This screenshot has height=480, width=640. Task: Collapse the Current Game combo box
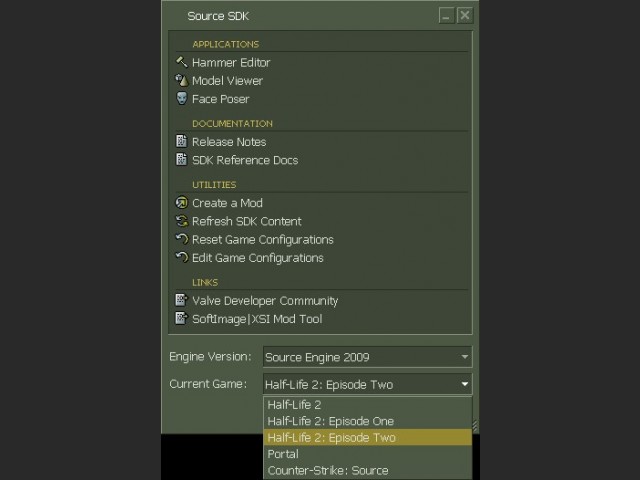pyautogui.click(x=367, y=384)
